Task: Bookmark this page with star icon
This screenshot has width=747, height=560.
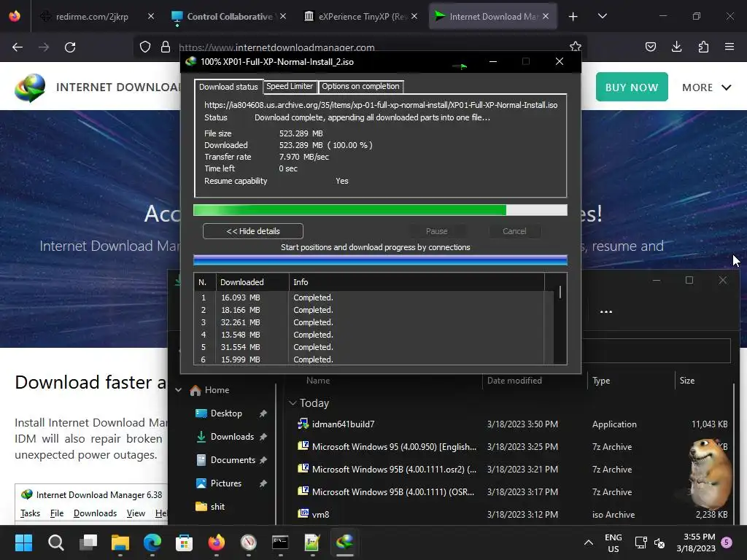Action: (576, 47)
